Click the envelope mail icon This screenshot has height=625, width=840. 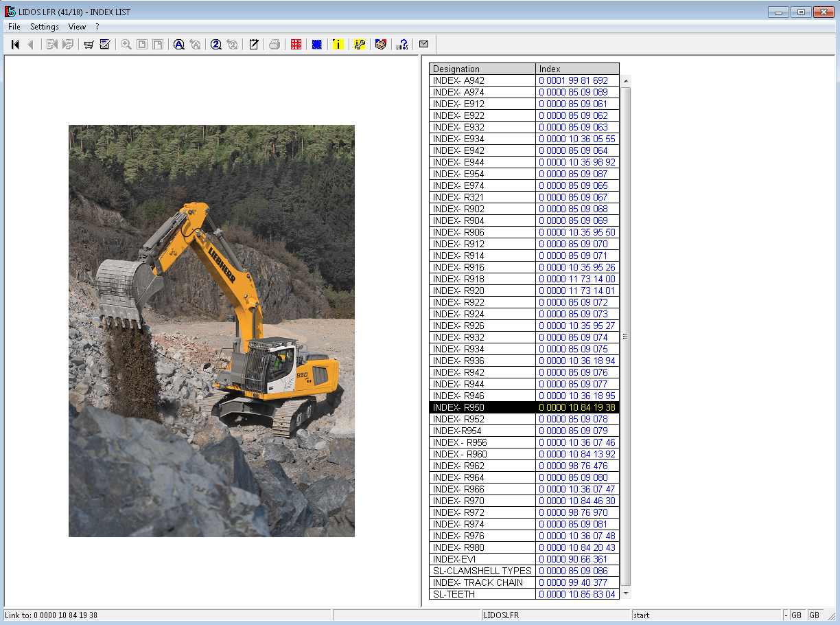(423, 45)
